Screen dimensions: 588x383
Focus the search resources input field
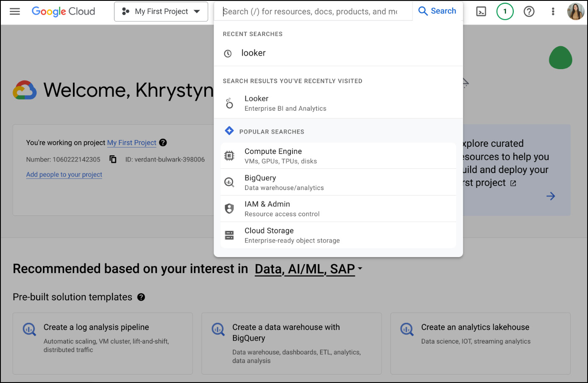pyautogui.click(x=313, y=11)
